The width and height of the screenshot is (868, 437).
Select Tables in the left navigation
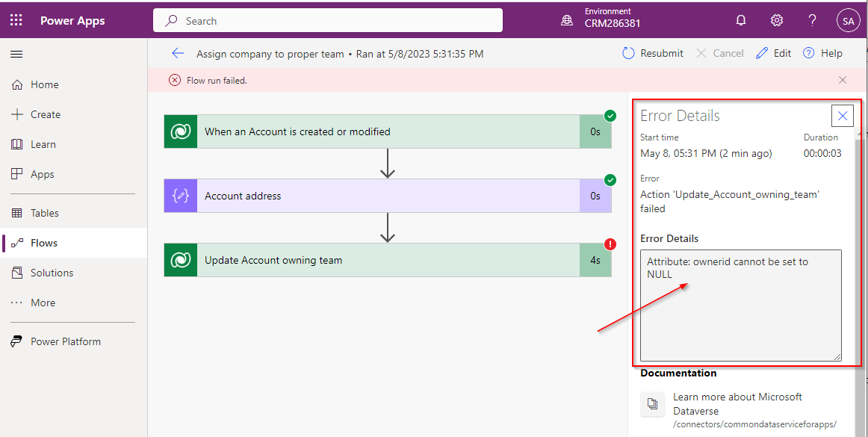click(44, 213)
